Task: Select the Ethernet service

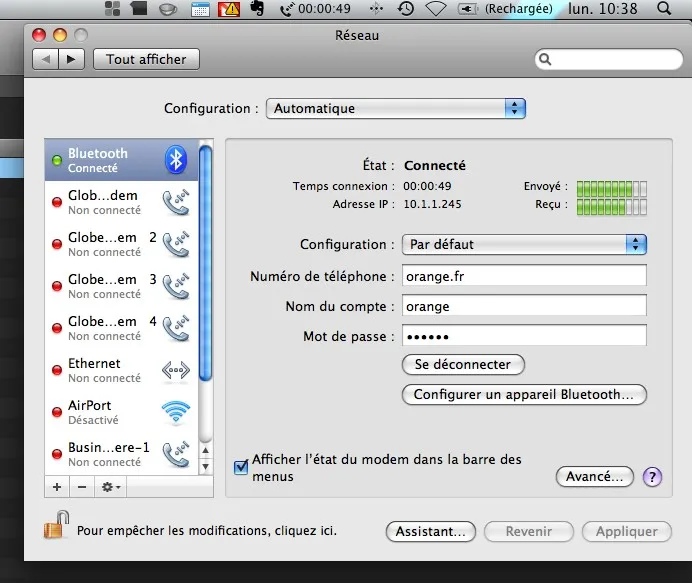Action: pos(122,370)
